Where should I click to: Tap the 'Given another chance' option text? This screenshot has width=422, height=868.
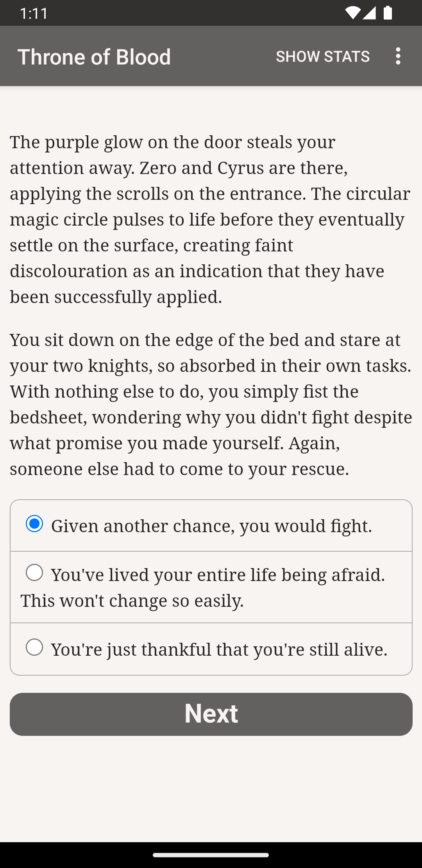pos(211,526)
